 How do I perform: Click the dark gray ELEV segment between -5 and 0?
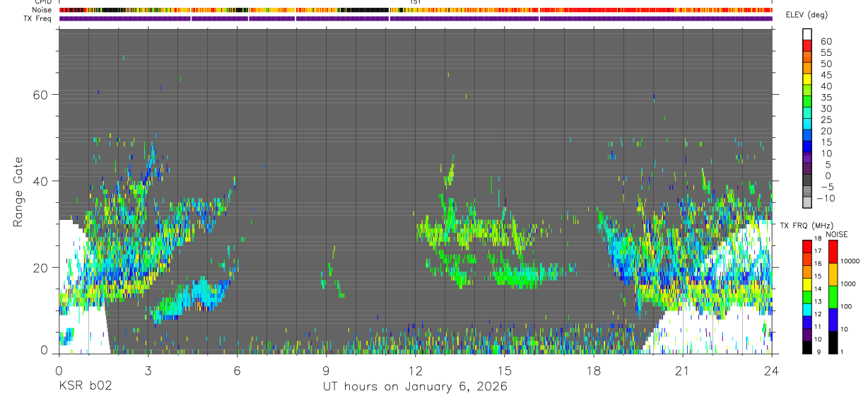pyautogui.click(x=807, y=178)
